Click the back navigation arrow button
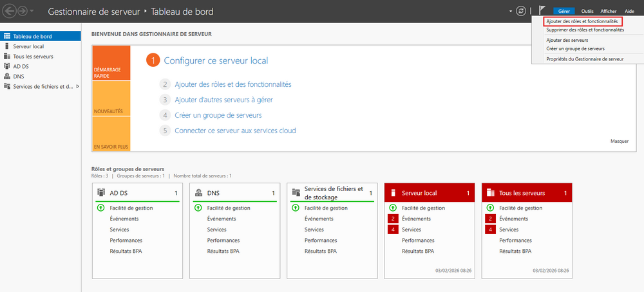 (10, 12)
